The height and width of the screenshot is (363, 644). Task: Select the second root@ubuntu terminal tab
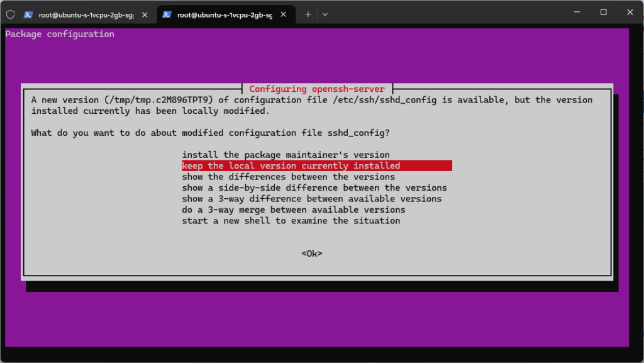223,14
